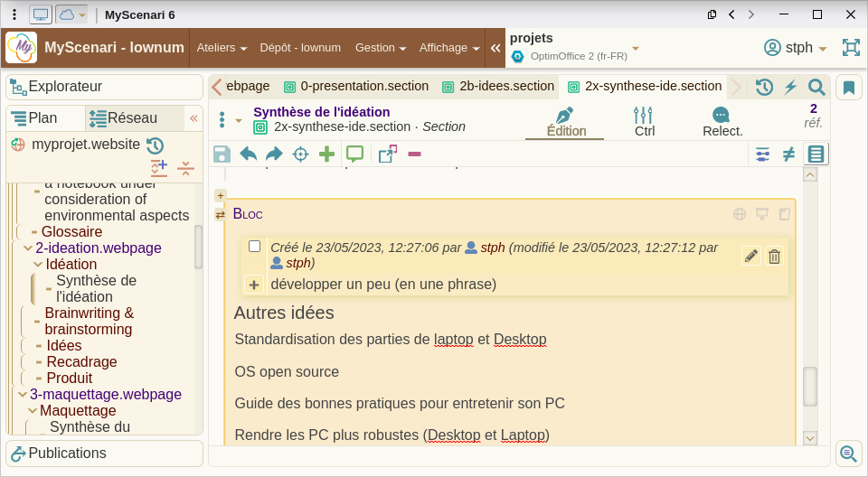Toggle the document view mode button
This screenshot has height=477, width=868.
pos(816,154)
